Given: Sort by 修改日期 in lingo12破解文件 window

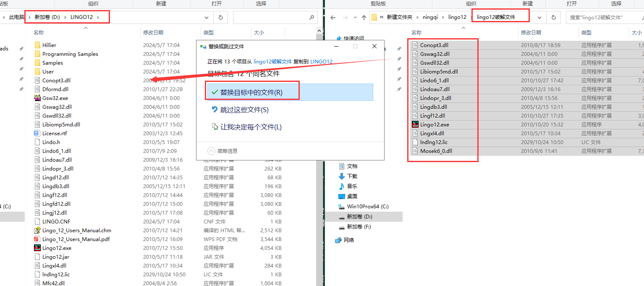Looking at the screenshot, I should 531,32.
